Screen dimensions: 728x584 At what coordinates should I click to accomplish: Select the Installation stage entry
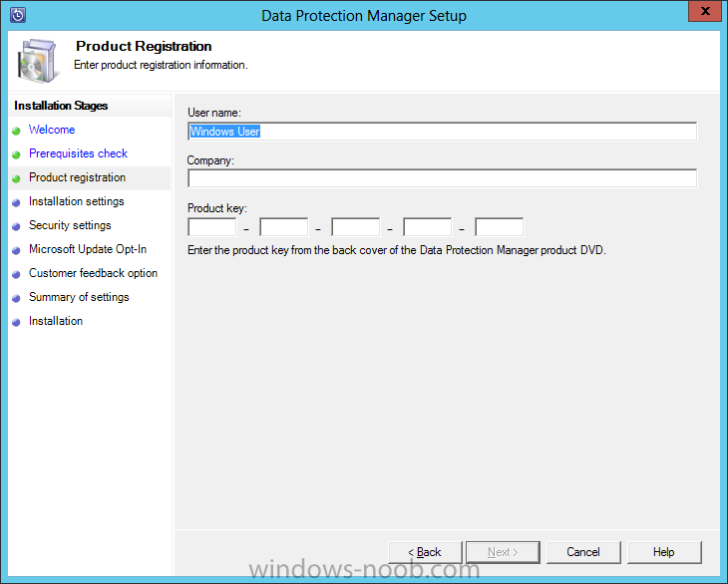[x=56, y=321]
